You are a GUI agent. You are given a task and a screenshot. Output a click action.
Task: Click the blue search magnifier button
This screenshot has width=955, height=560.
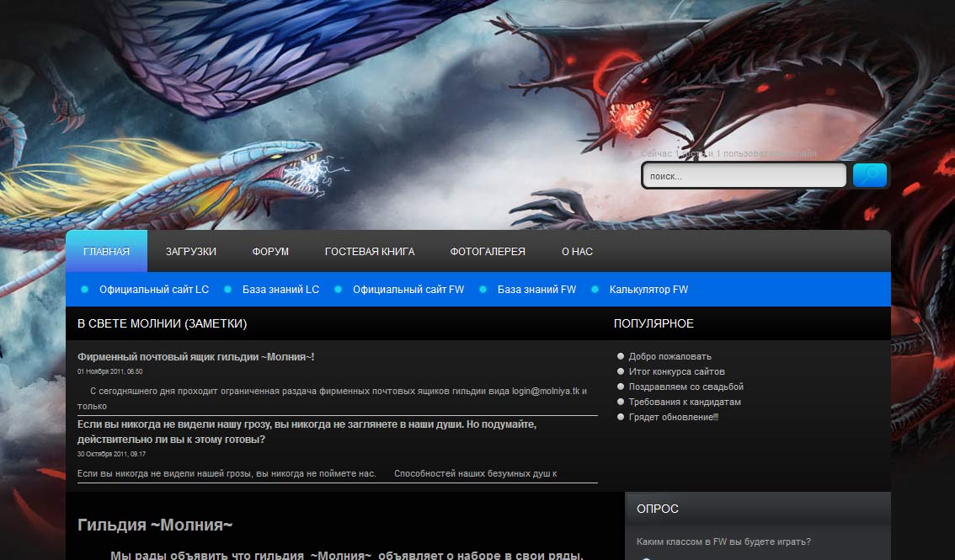tap(869, 175)
